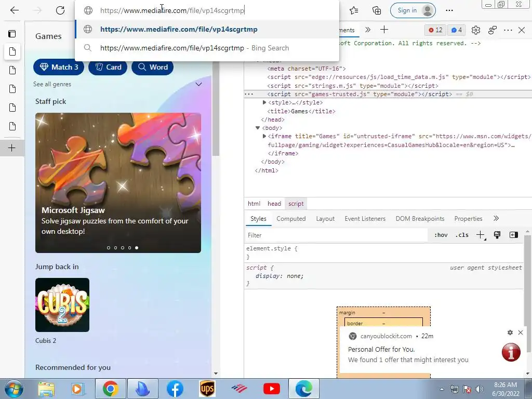Image resolution: width=532 pixels, height=399 pixels.
Task: Filter games by Word genre
Action: pos(153,67)
